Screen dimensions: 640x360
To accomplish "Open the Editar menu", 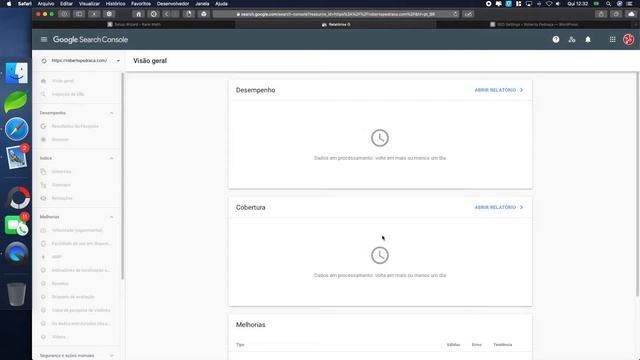I will (x=66, y=4).
